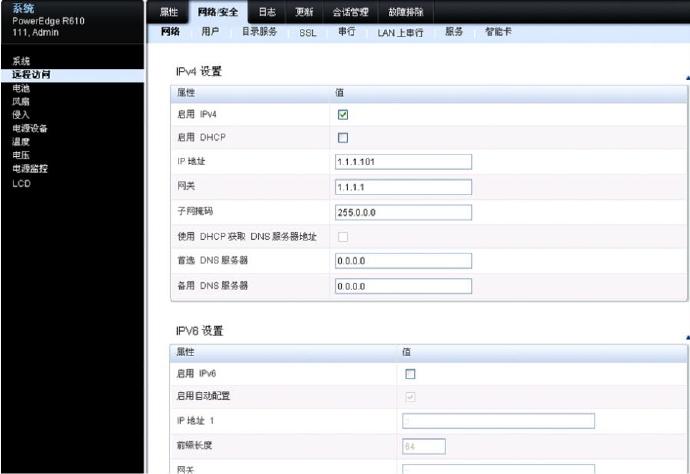Enable the 启用 DHCP checkbox
690x474 pixels.
click(343, 138)
